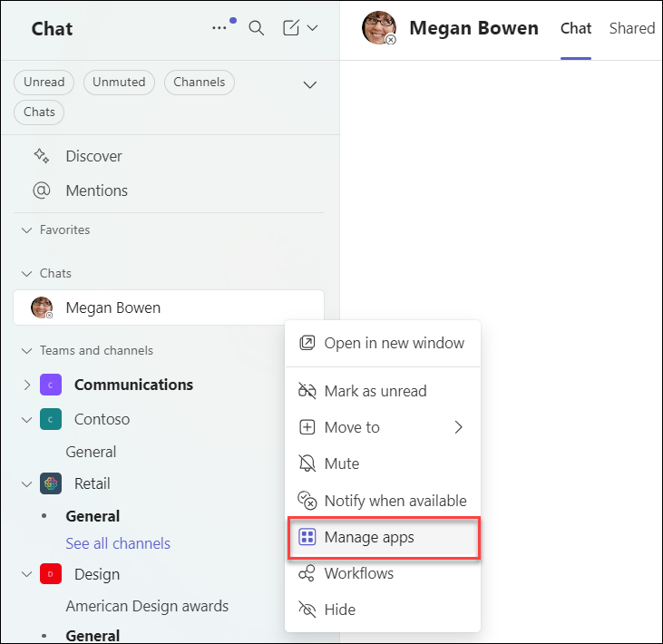Screen dimensions: 663x644
Task: Click the Hide crossed-eye icon
Action: click(x=307, y=610)
